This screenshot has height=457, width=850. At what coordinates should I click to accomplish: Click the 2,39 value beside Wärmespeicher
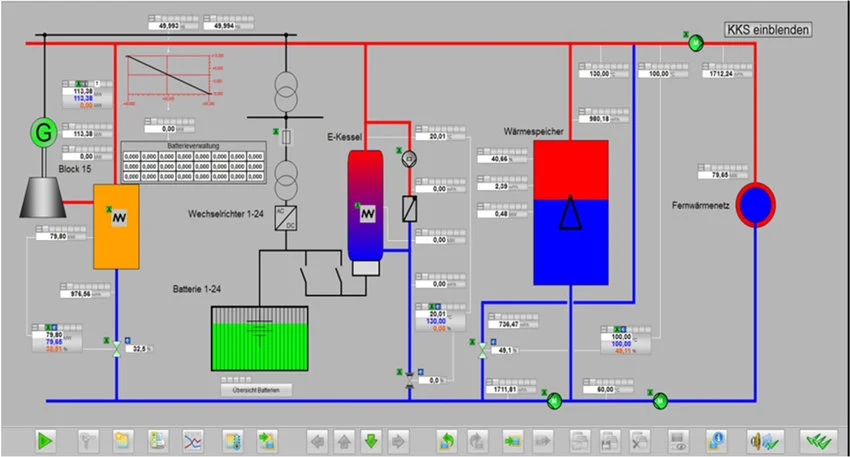[x=502, y=186]
